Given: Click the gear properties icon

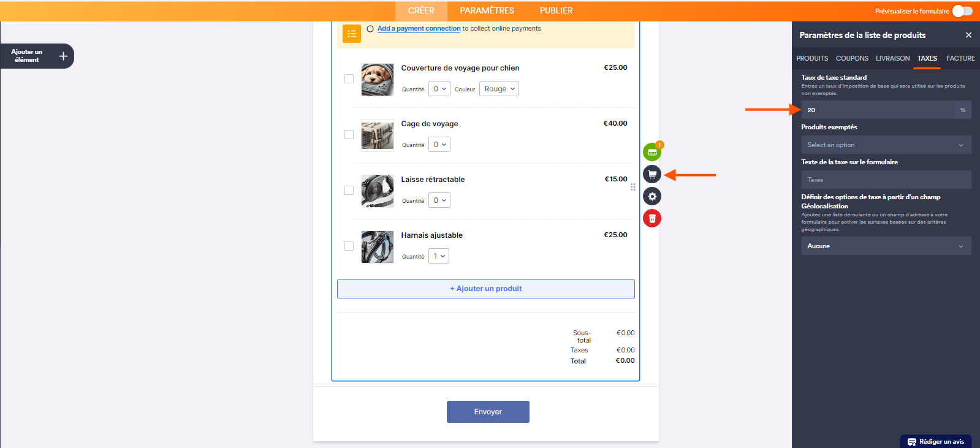Looking at the screenshot, I should coord(652,197).
